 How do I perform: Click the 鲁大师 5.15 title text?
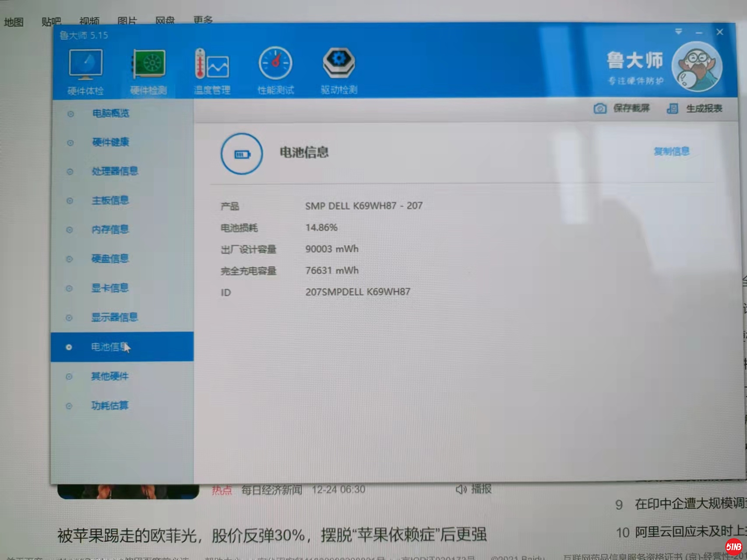(84, 35)
